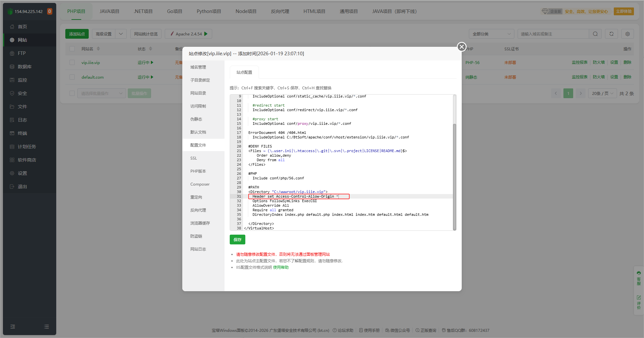Click the refresh icon in the toolbar

(611, 34)
